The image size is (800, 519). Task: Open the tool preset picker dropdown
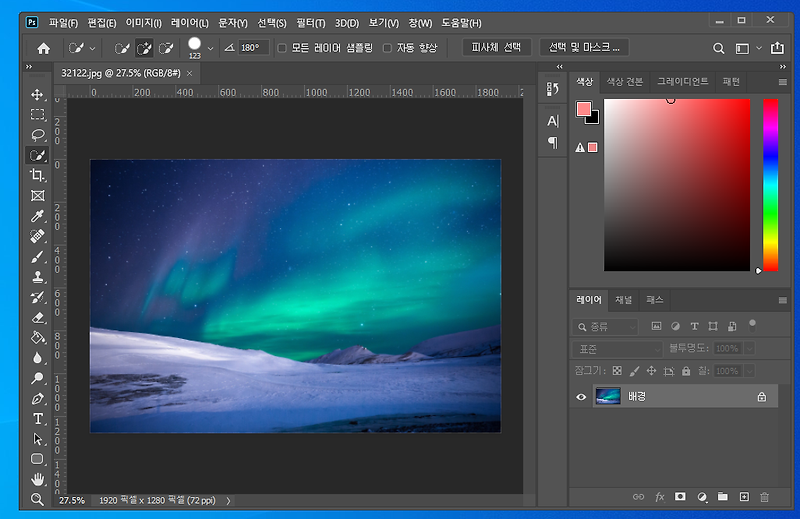[x=92, y=48]
